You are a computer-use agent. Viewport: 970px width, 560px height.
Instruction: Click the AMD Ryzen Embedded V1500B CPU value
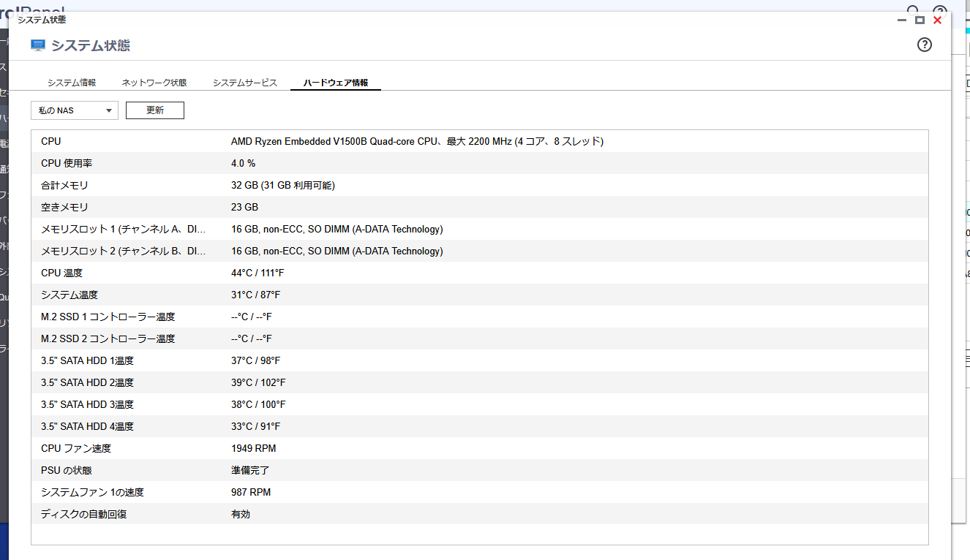(x=417, y=141)
